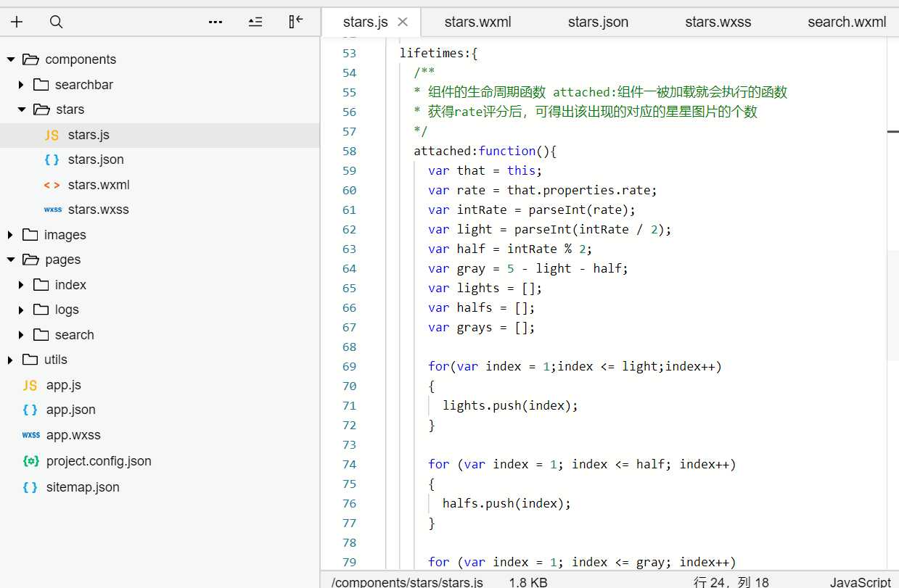Click the 1.8 KB file size in status bar
Viewport: 899px width, 588px height.
[528, 582]
